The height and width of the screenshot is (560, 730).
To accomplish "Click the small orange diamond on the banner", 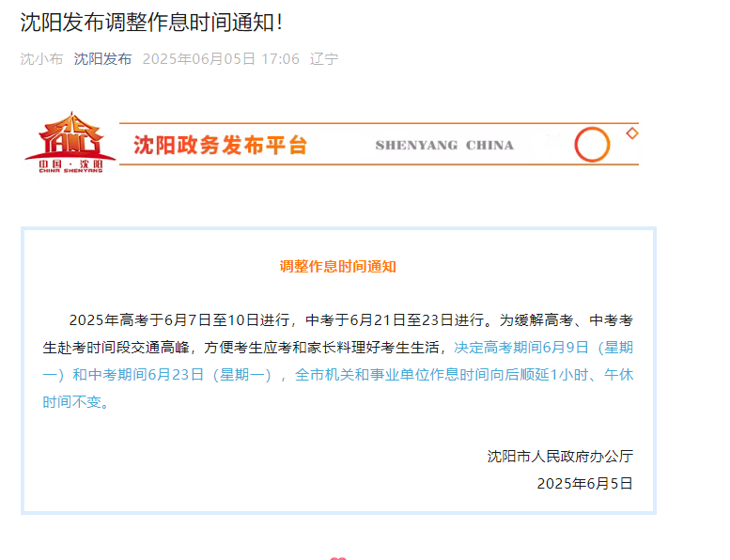I will (x=631, y=133).
